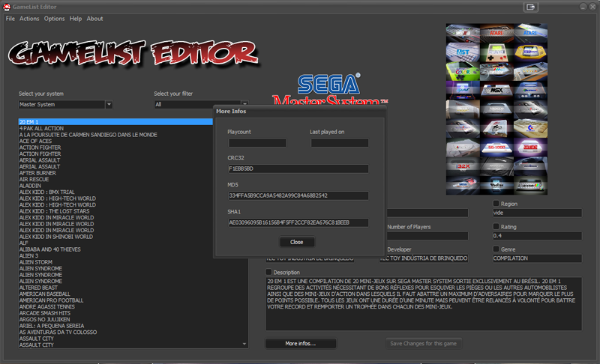The image size is (600, 364).
Task: Click the Playcount field
Action: pos(257,142)
